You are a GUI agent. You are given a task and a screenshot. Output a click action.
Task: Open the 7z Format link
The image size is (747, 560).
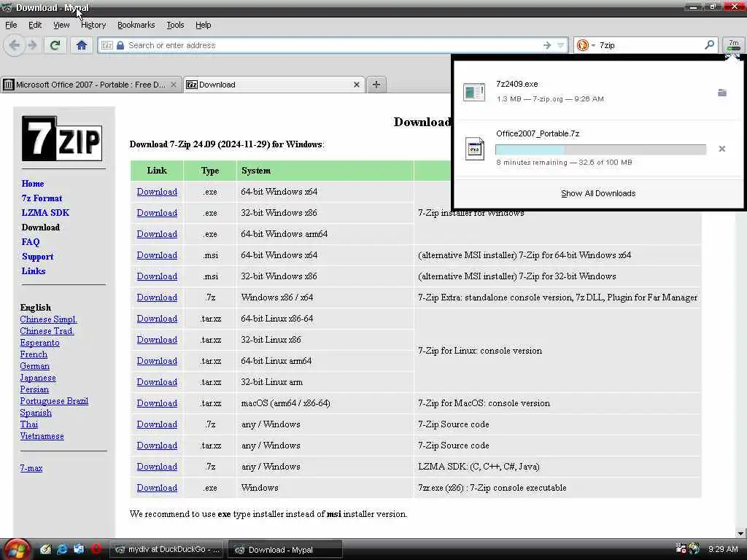coord(42,198)
